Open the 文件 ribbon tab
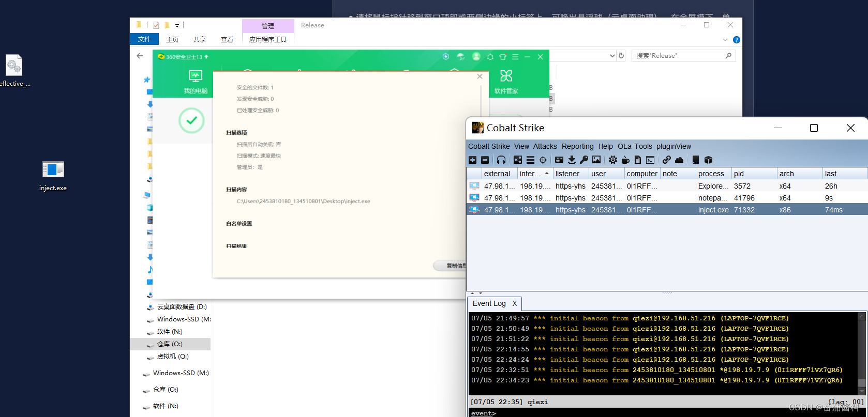The height and width of the screenshot is (417, 868). [x=144, y=39]
